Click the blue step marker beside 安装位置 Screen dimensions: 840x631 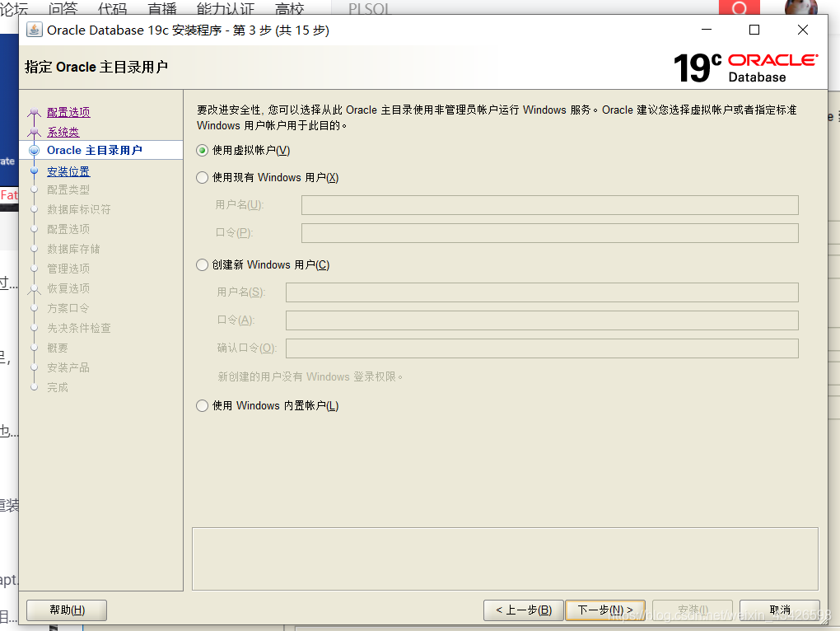click(35, 171)
